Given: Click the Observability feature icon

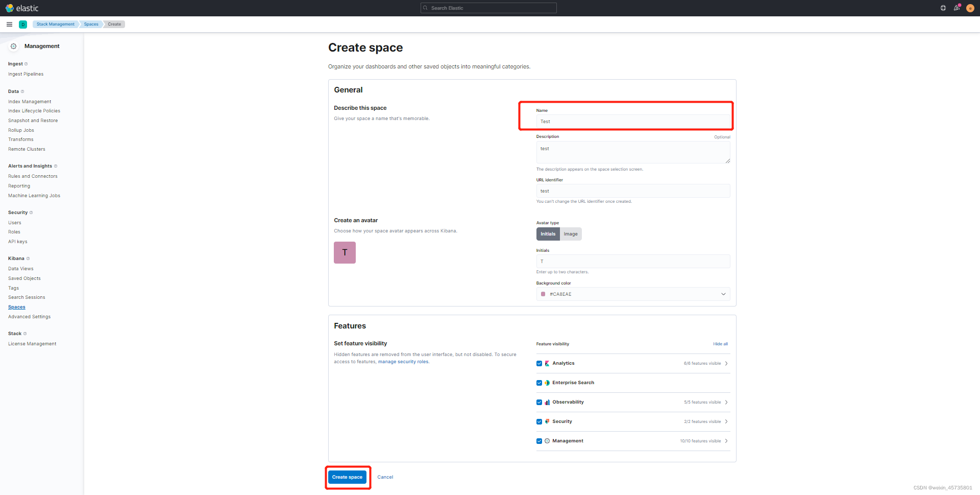Looking at the screenshot, I should click(x=547, y=402).
